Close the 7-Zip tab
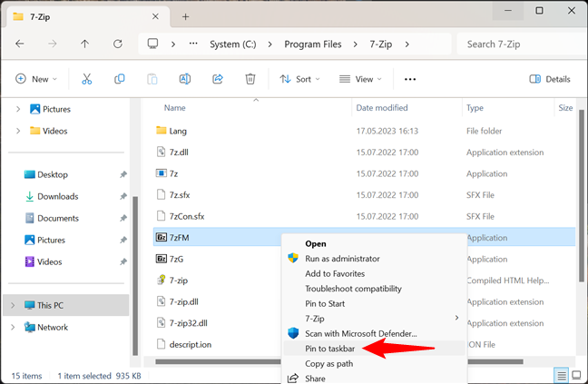Image resolution: width=588 pixels, height=384 pixels. pyautogui.click(x=155, y=16)
